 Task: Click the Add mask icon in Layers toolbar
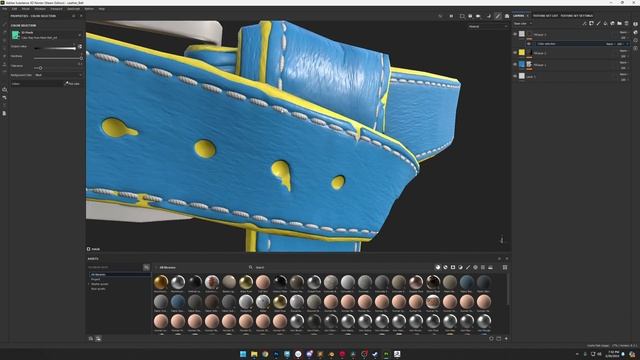coord(591,24)
